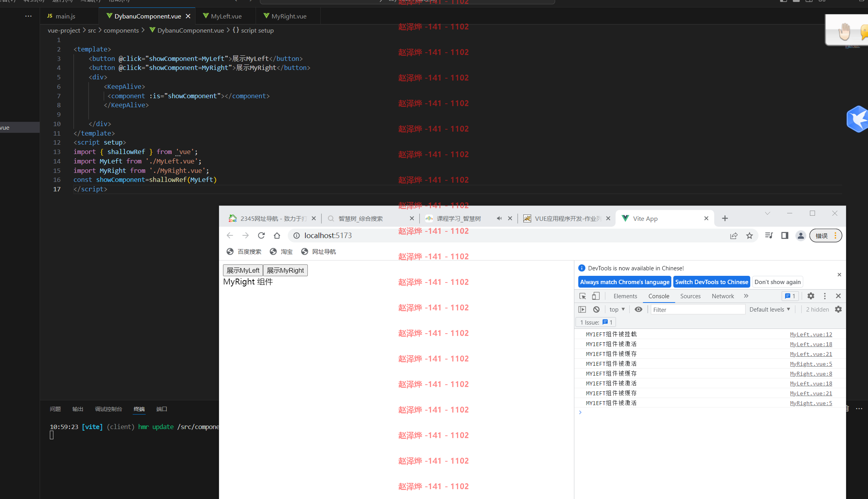This screenshot has height=499, width=868.
Task: Click Don't show again
Action: coord(777,282)
